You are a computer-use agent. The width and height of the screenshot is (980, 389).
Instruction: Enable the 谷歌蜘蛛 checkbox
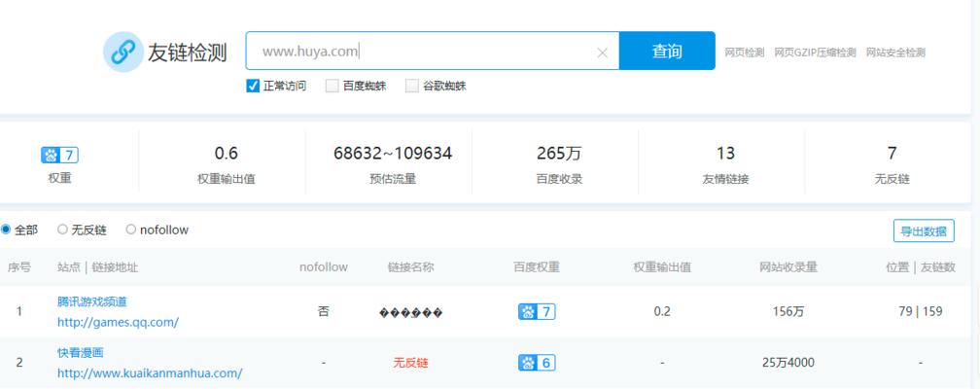click(x=412, y=86)
